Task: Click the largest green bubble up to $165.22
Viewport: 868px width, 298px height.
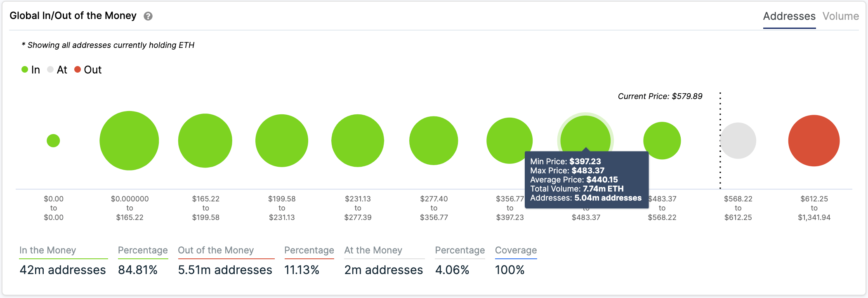Action: point(129,141)
